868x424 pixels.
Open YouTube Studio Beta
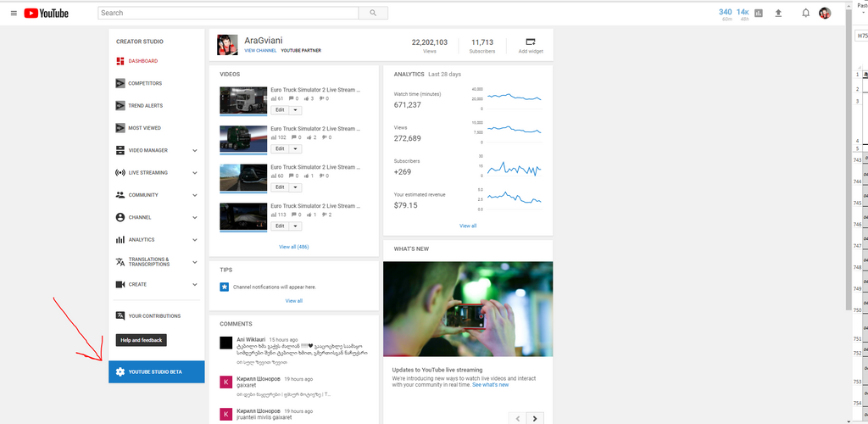click(x=157, y=372)
